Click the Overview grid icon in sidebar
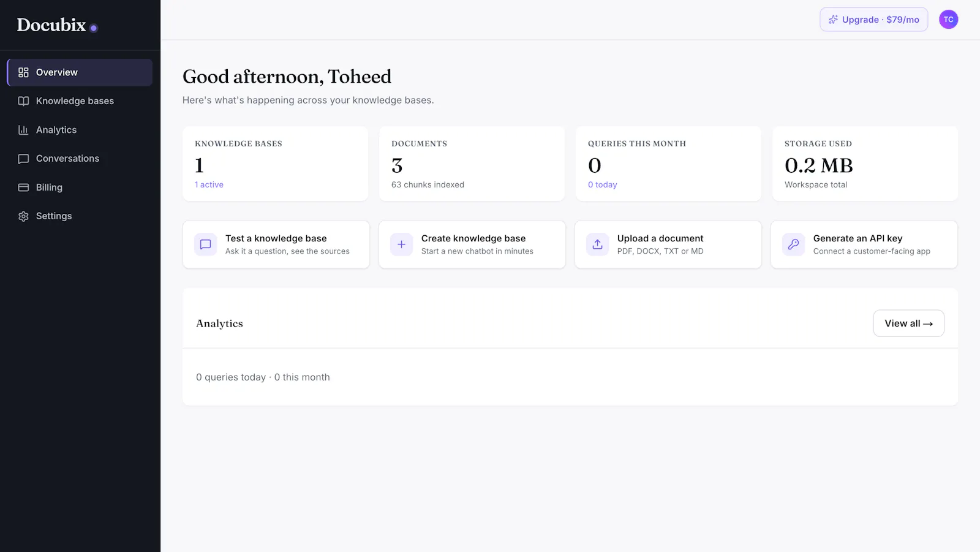 click(23, 72)
